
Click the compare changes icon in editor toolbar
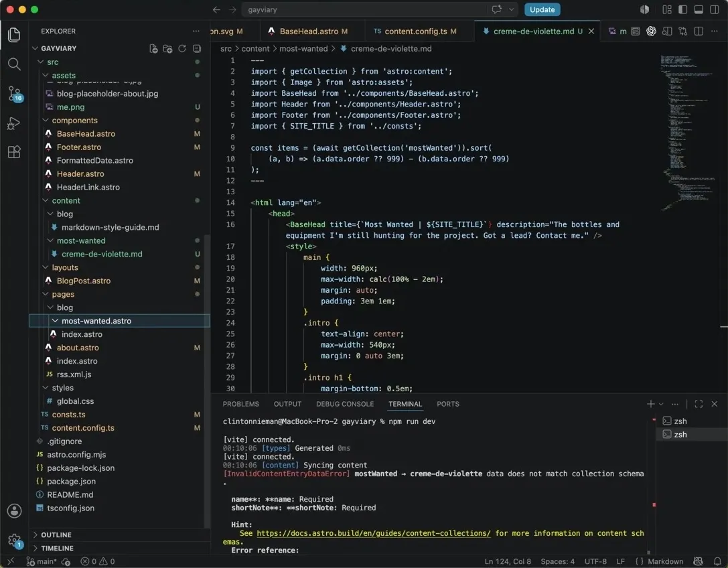682,31
